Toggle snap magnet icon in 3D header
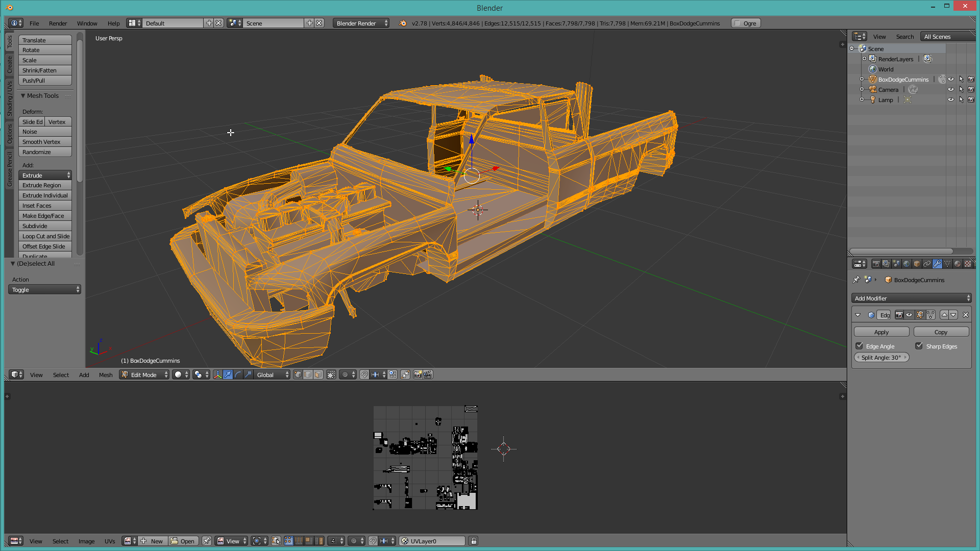 tap(364, 374)
